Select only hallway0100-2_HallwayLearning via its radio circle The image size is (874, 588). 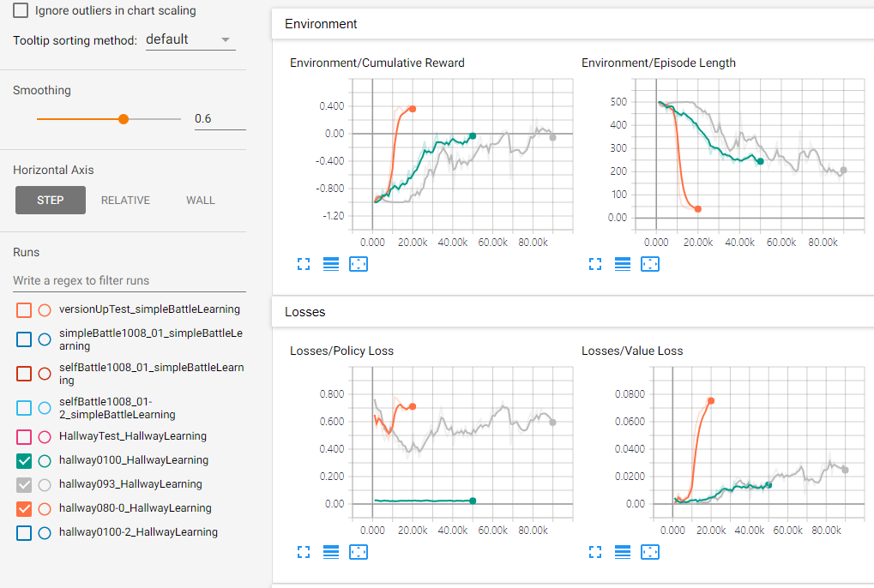[x=45, y=533]
